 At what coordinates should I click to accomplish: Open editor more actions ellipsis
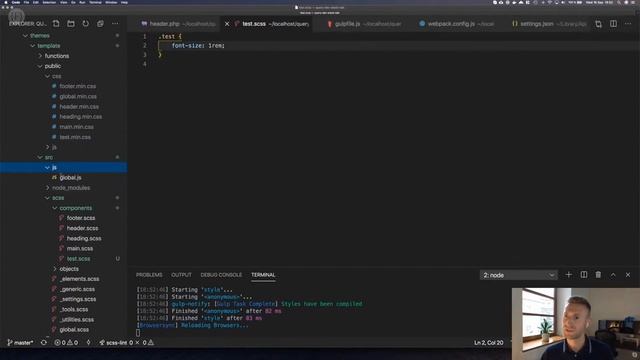(x=628, y=24)
